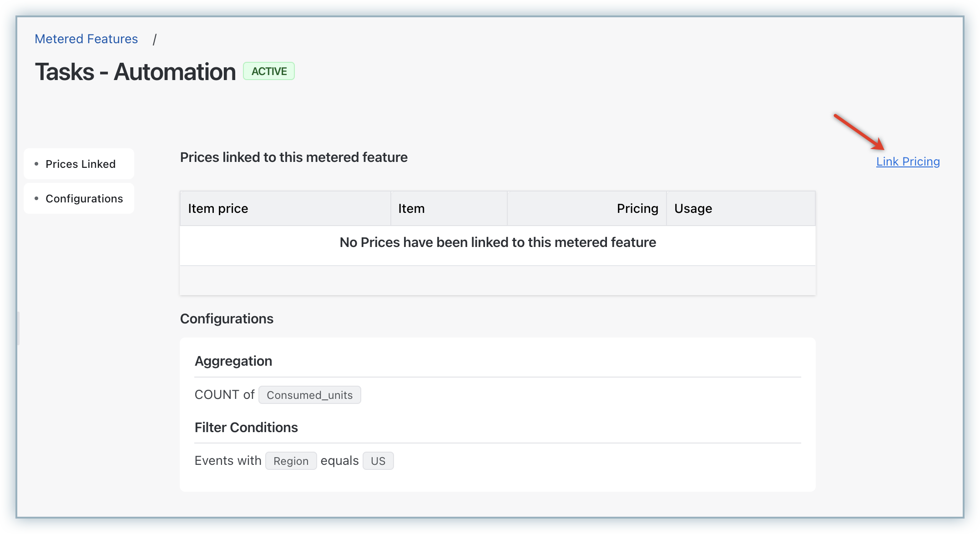The width and height of the screenshot is (980, 534).
Task: Click the bullet beside Configurations
Action: 36,198
